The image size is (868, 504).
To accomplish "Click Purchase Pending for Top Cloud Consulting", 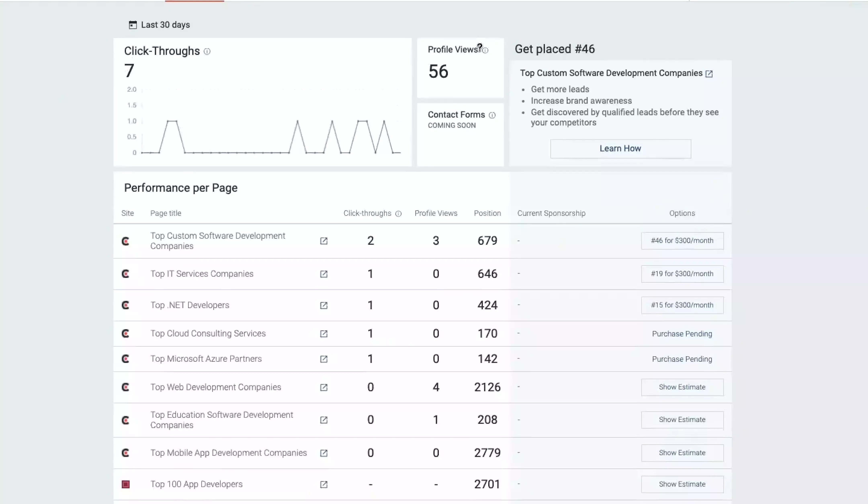I will 682,333.
